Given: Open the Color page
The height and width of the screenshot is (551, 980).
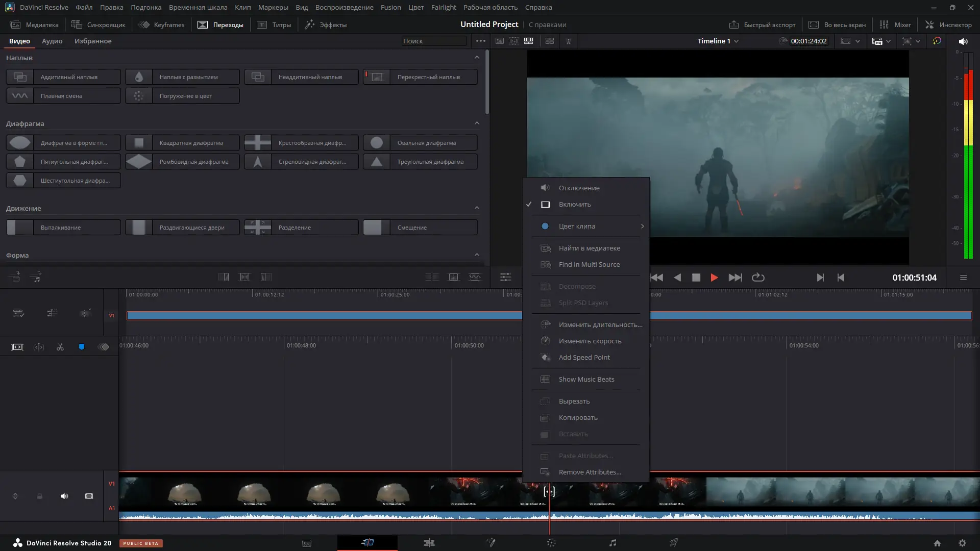Looking at the screenshot, I should [551, 542].
